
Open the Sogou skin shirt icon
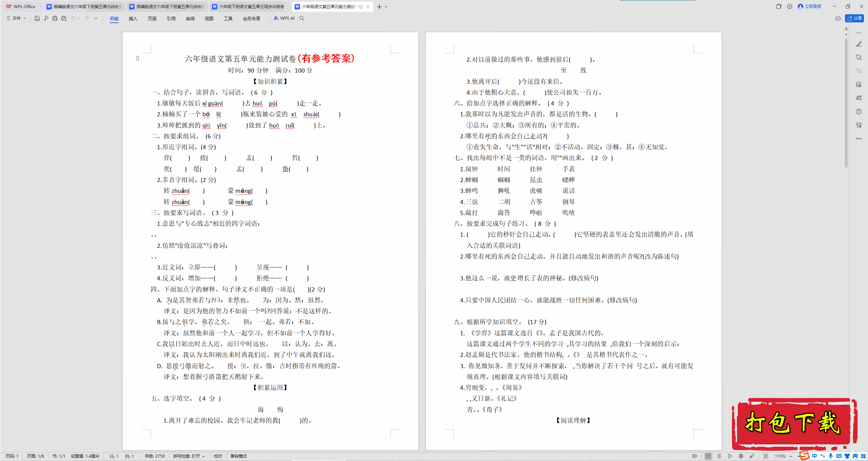[847, 456]
